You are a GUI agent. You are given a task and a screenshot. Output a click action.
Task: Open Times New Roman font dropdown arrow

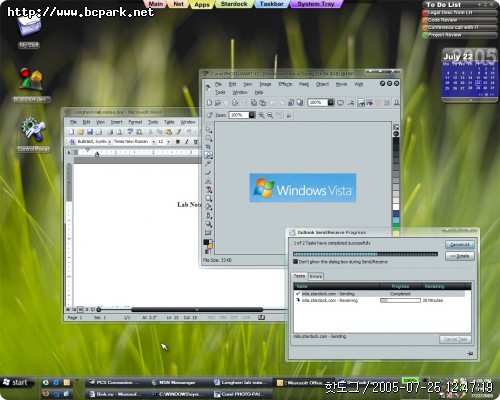point(153,142)
